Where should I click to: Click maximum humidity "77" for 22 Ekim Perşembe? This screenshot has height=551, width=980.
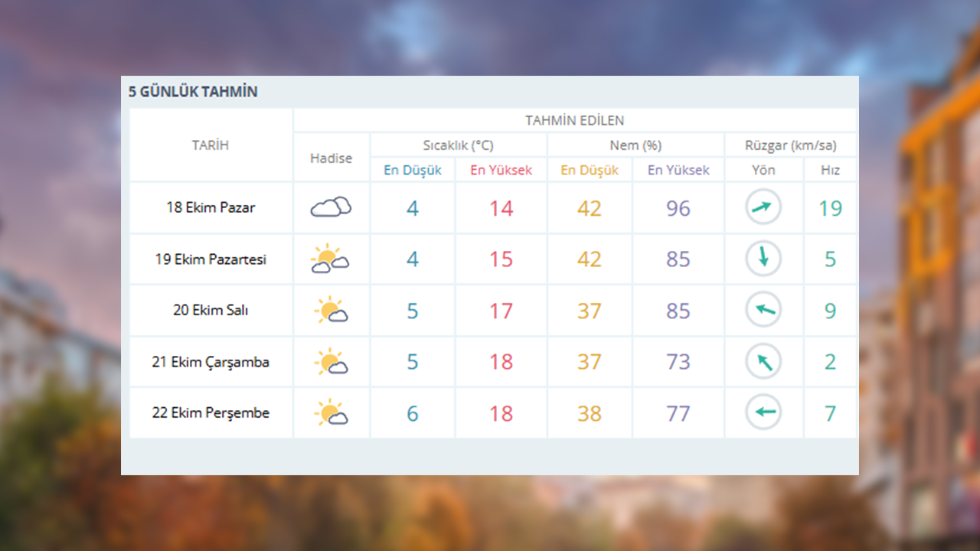[x=678, y=414]
